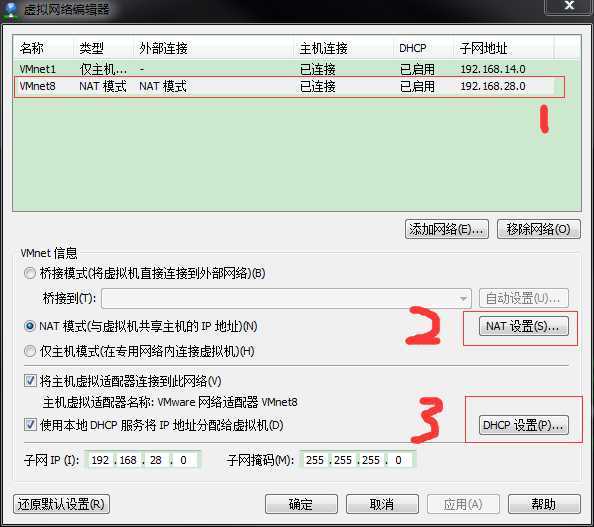The width and height of the screenshot is (594, 527).
Task: Open 帮助 button
Action: (544, 504)
